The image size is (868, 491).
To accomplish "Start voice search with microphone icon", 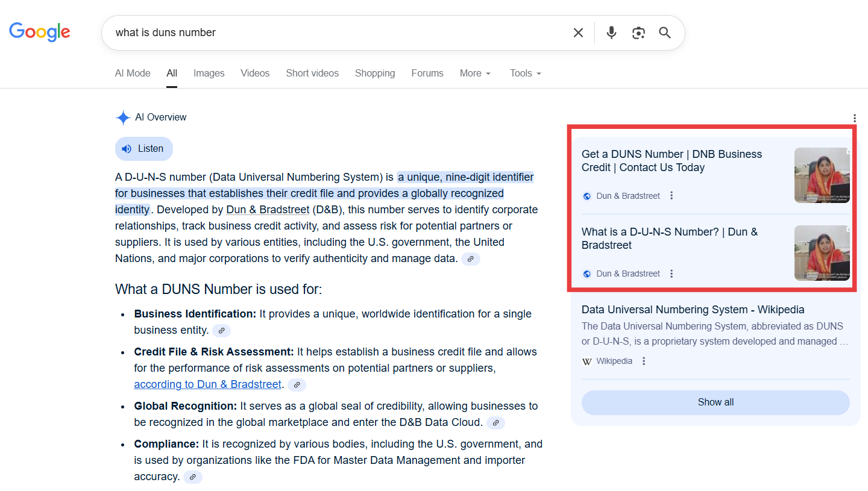I will [x=611, y=33].
